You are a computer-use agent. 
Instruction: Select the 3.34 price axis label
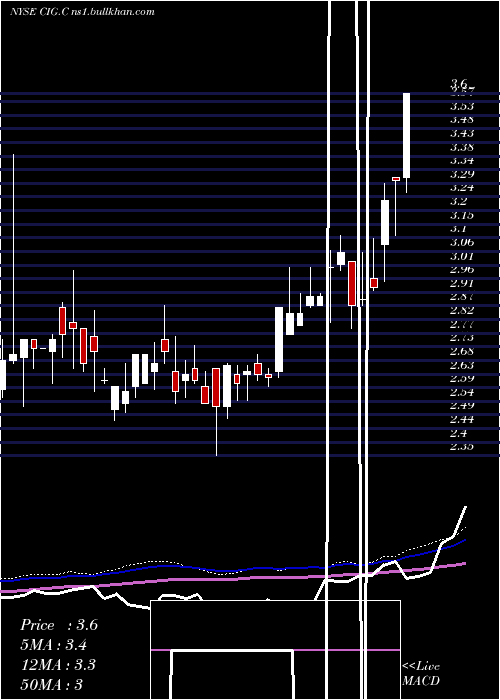(462, 161)
